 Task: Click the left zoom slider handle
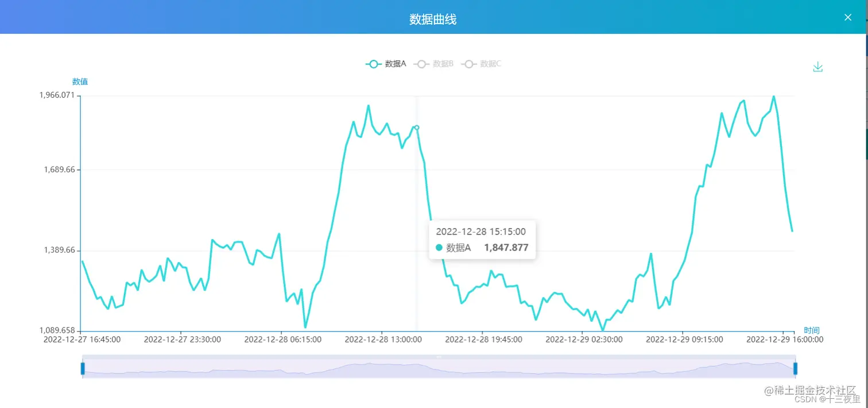(x=83, y=368)
